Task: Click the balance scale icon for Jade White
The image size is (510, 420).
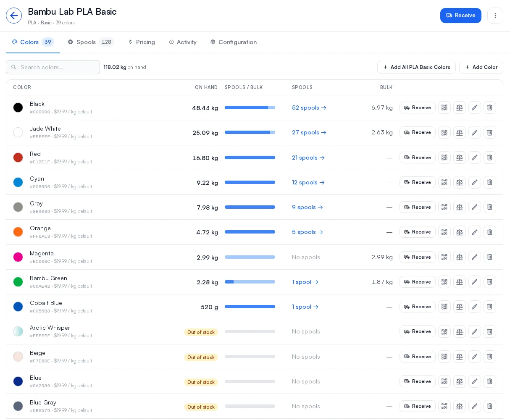Action: 460,132
